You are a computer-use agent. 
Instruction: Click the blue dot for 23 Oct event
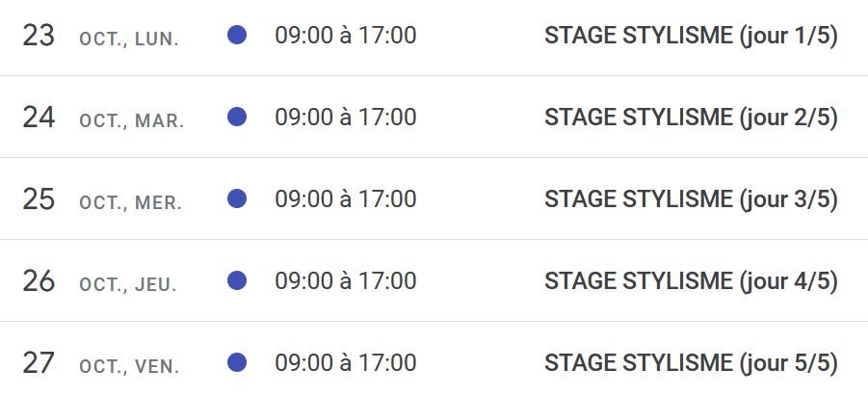237,35
